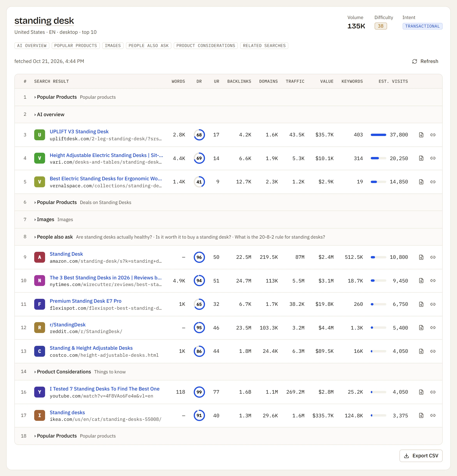Click link icon for reddit.com row
This screenshot has width=457, height=476.
[433, 328]
